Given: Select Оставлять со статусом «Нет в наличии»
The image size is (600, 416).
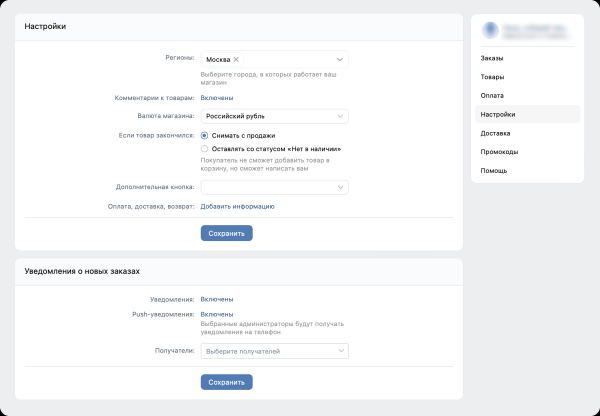Looking at the screenshot, I should [x=204, y=148].
